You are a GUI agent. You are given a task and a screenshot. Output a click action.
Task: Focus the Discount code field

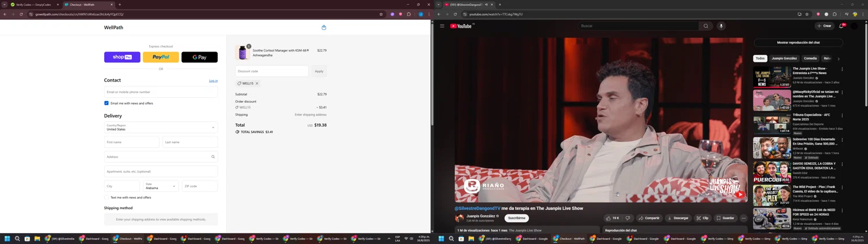272,71
